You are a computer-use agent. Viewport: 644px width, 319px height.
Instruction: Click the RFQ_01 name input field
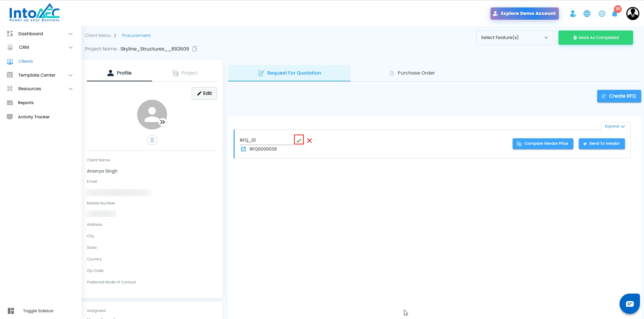266,140
